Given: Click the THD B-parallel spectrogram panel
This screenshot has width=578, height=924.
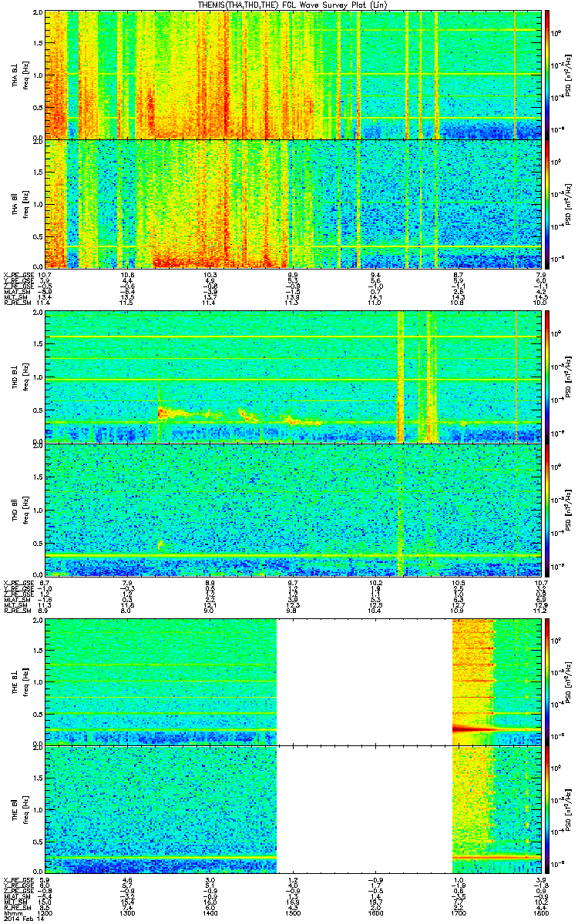Looking at the screenshot, I should (292, 510).
